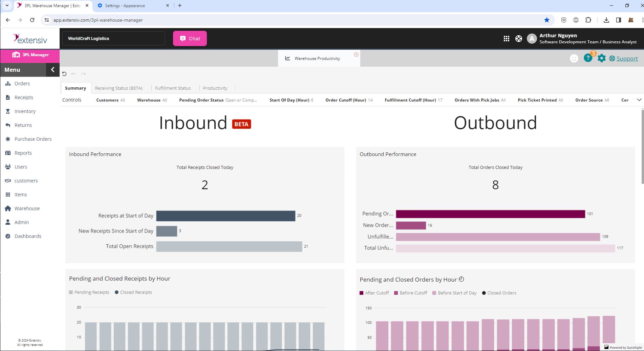The width and height of the screenshot is (644, 351).
Task: Click the Purchase Orders icon
Action: 8,139
